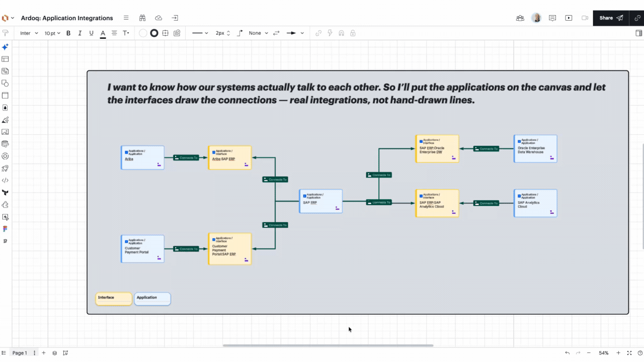
Task: Open the end arrow style dropdown
Action: coord(295,33)
